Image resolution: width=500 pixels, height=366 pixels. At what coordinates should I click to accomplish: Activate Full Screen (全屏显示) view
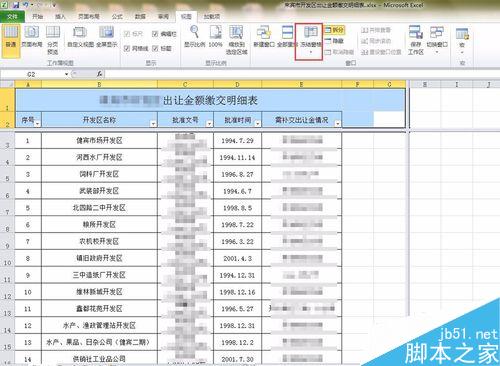tap(106, 37)
